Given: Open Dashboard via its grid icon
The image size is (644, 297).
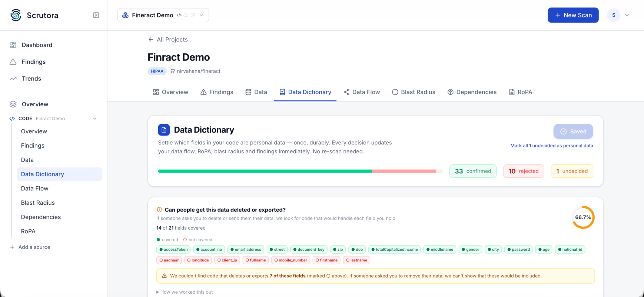Looking at the screenshot, I should point(13,45).
